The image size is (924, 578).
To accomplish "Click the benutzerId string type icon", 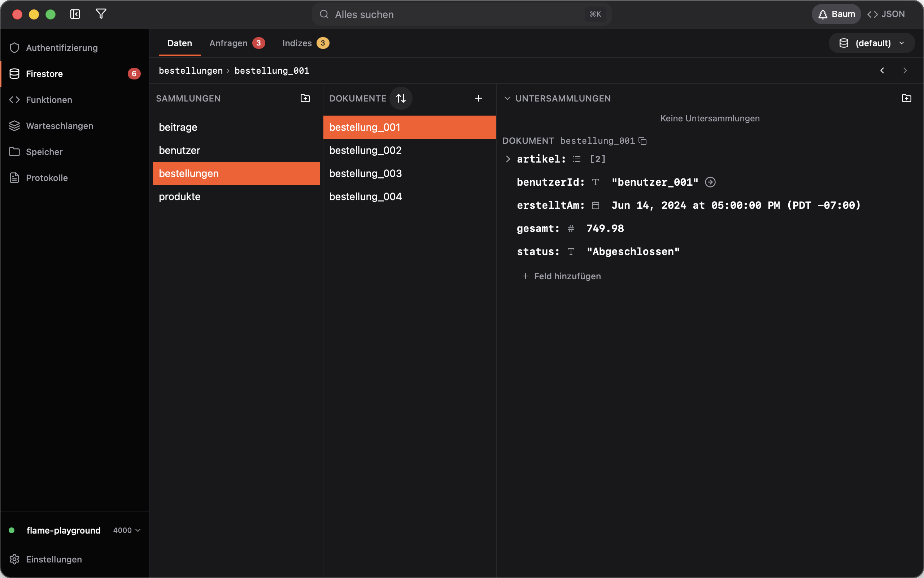I will click(595, 182).
